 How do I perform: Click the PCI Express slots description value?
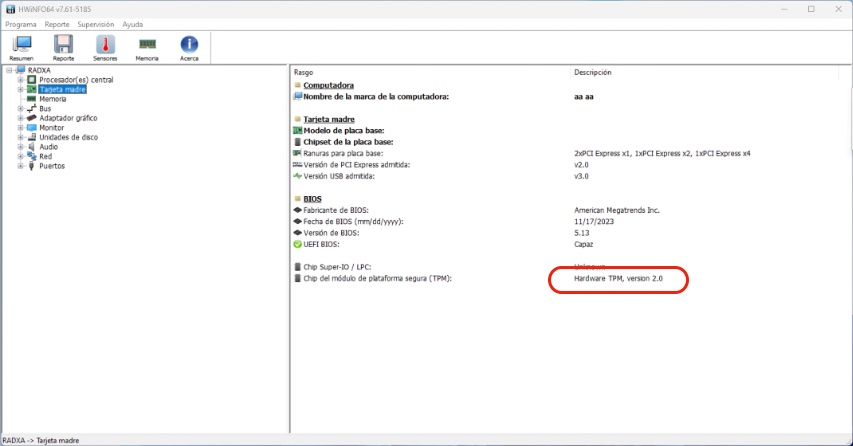662,153
